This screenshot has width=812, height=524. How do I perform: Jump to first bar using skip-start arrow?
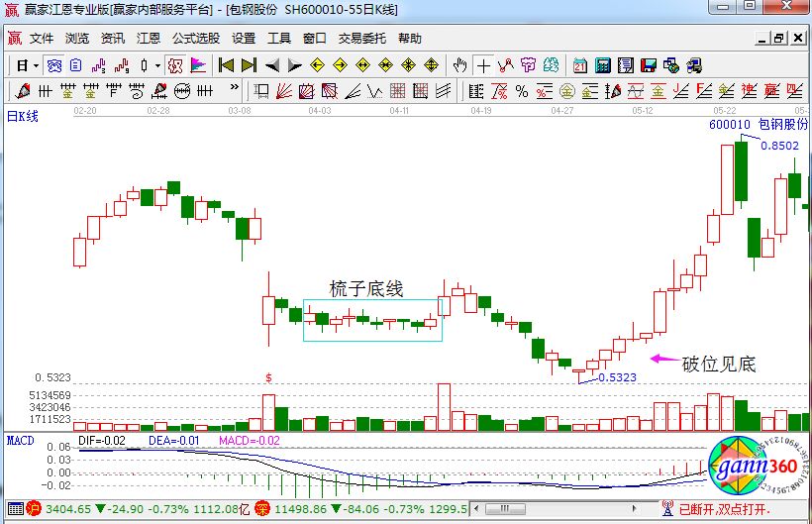click(226, 65)
